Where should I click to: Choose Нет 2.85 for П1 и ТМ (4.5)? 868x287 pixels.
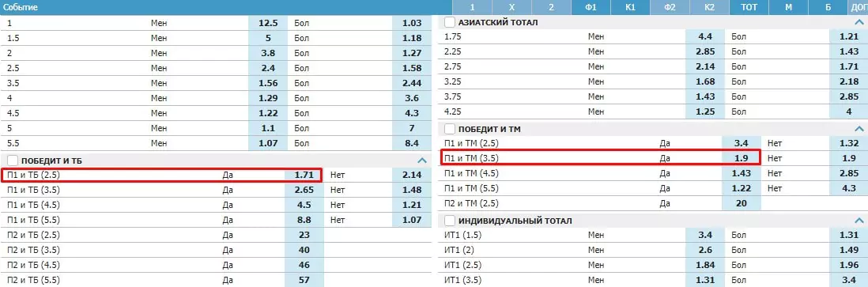point(848,173)
